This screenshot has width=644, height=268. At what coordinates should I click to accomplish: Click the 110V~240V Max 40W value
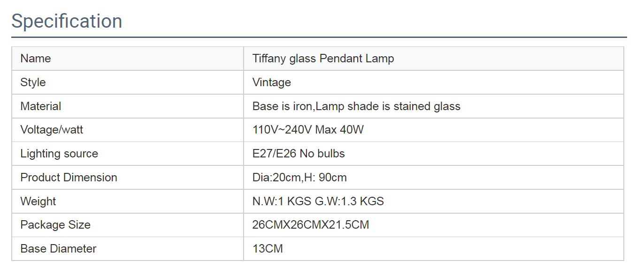308,130
